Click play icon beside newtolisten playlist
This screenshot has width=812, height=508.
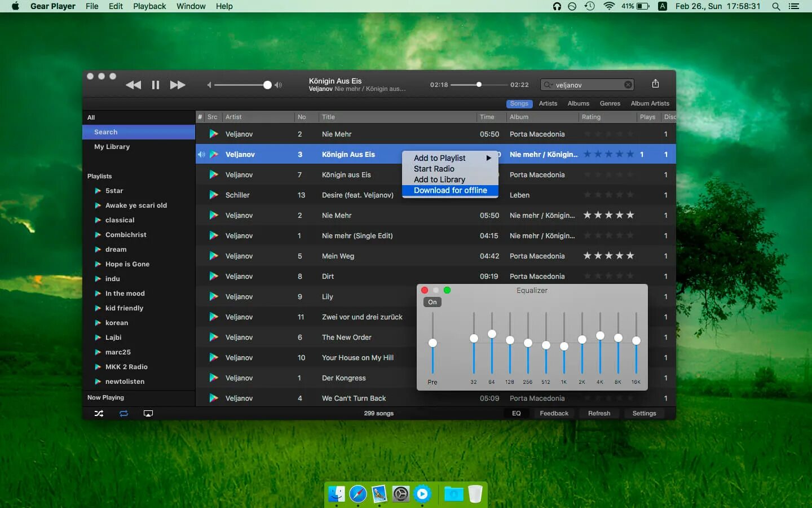98,382
